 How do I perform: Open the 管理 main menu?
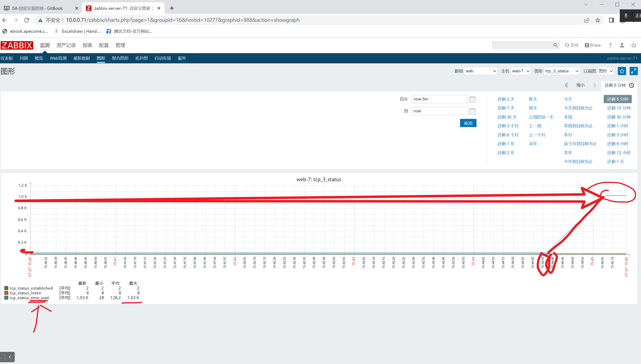click(x=120, y=45)
